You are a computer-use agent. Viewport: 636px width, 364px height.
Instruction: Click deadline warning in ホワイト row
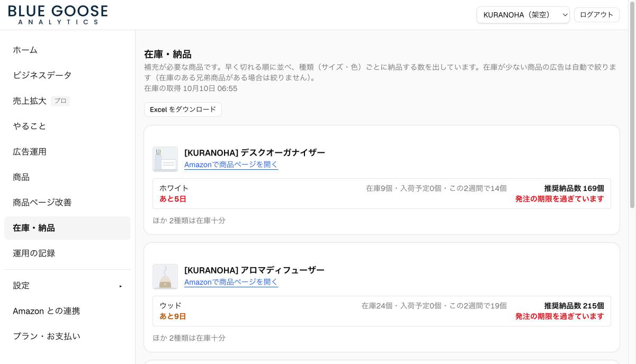pyautogui.click(x=560, y=199)
